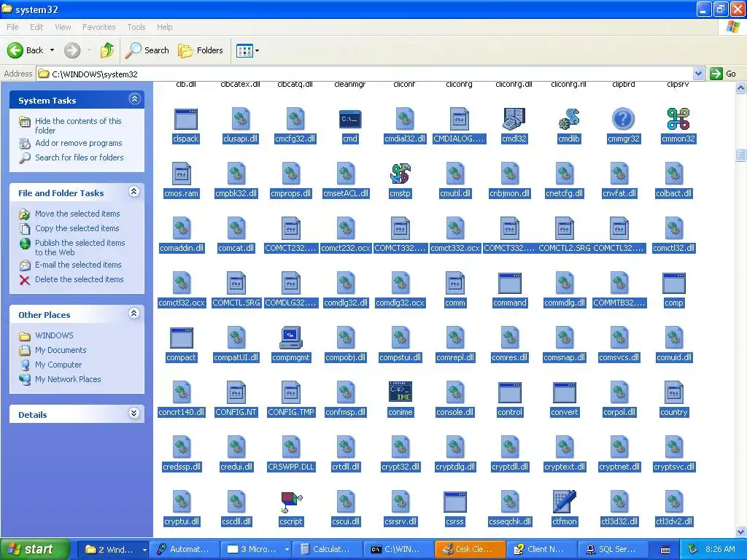Open the Back history dropdown arrow
747x560 pixels.
point(52,50)
